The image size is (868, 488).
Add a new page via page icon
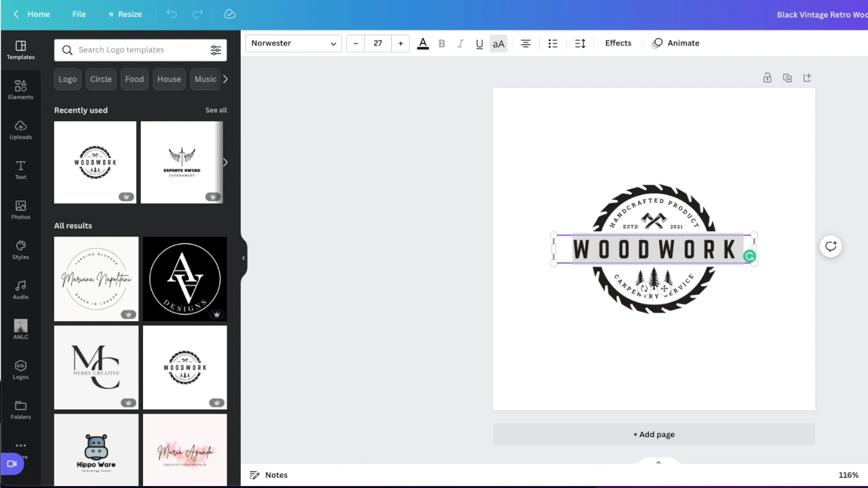(x=807, y=78)
